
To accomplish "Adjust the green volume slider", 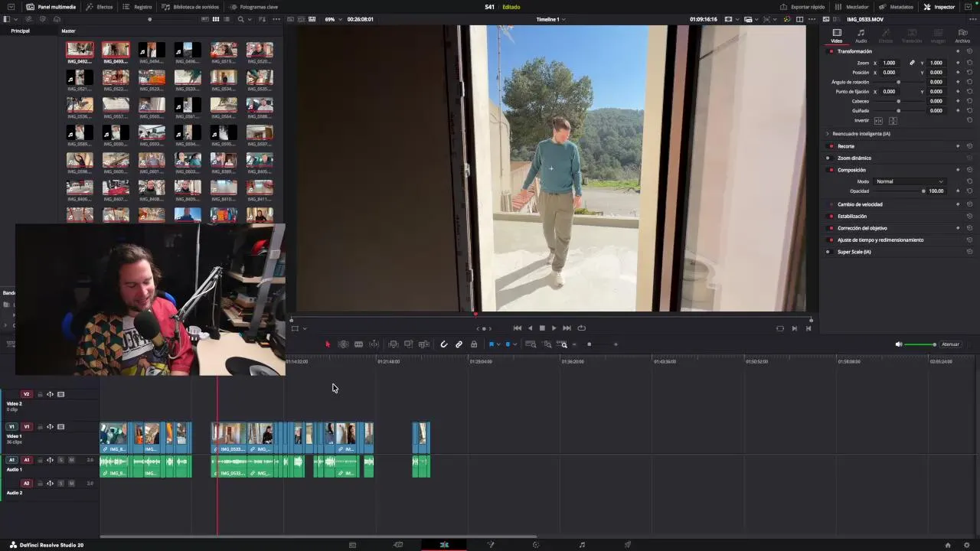I will (x=920, y=344).
